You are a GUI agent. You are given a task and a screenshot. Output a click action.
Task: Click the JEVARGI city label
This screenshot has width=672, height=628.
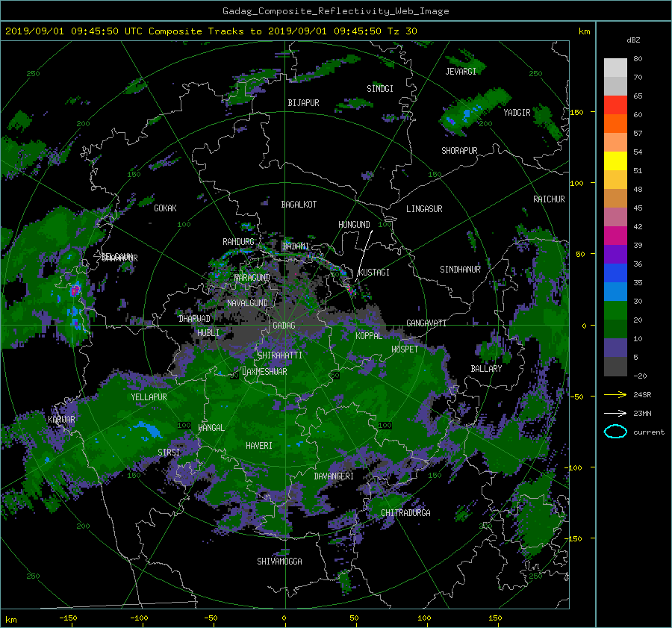461,72
